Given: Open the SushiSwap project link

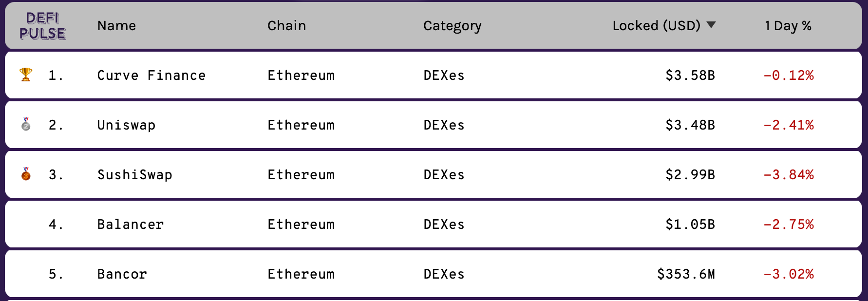Looking at the screenshot, I should point(134,175).
